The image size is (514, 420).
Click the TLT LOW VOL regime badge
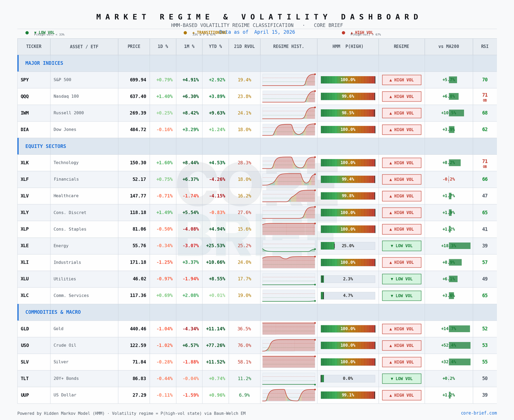point(401,378)
